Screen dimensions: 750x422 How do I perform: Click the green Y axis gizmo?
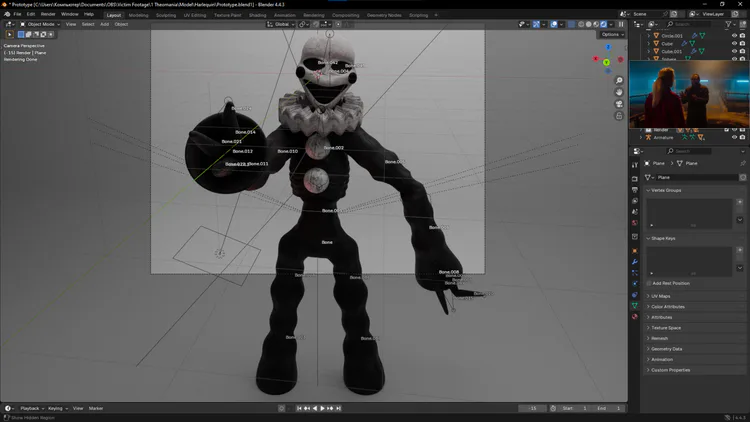(607, 63)
